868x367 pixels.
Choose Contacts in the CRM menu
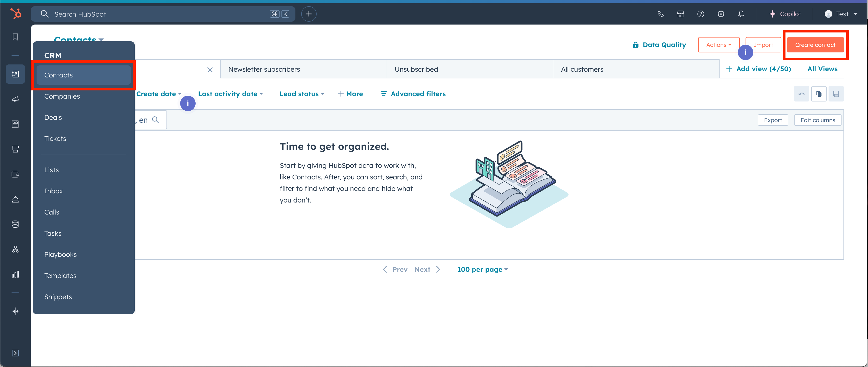(83, 75)
